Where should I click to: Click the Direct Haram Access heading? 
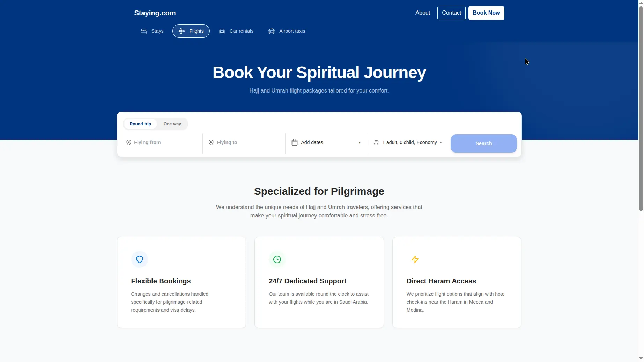pyautogui.click(x=441, y=281)
